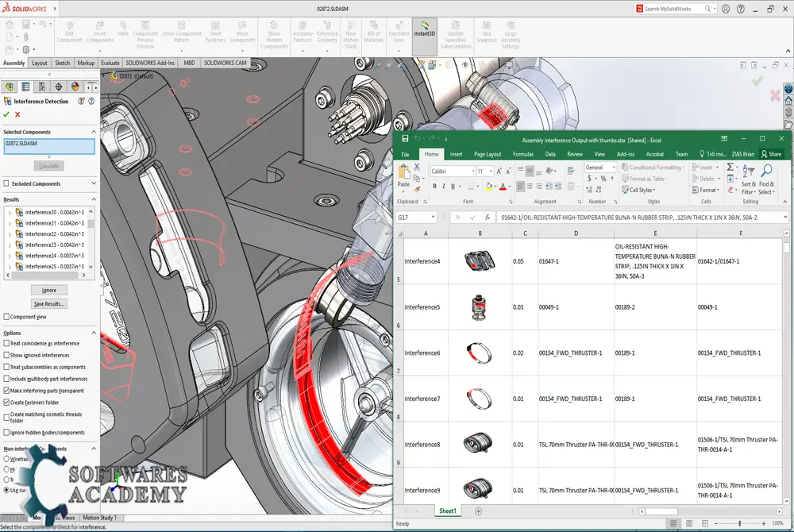This screenshot has width=794, height=532.
Task: Enable Component view checkbox
Action: pyautogui.click(x=6, y=316)
